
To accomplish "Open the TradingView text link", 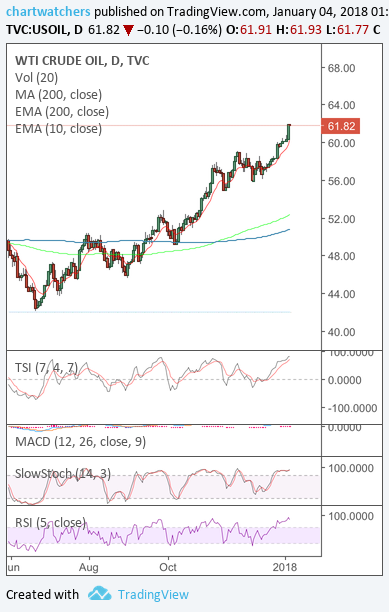I will pos(153,594).
